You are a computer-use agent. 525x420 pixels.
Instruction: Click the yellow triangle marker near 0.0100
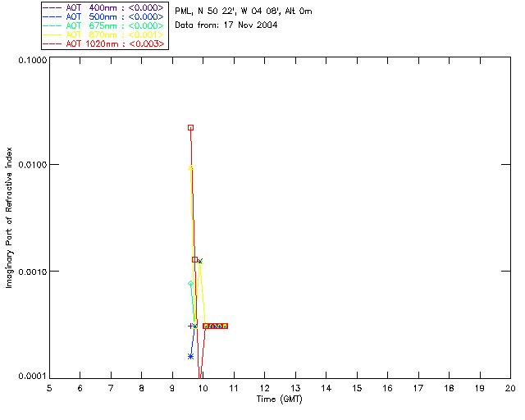pos(190,167)
